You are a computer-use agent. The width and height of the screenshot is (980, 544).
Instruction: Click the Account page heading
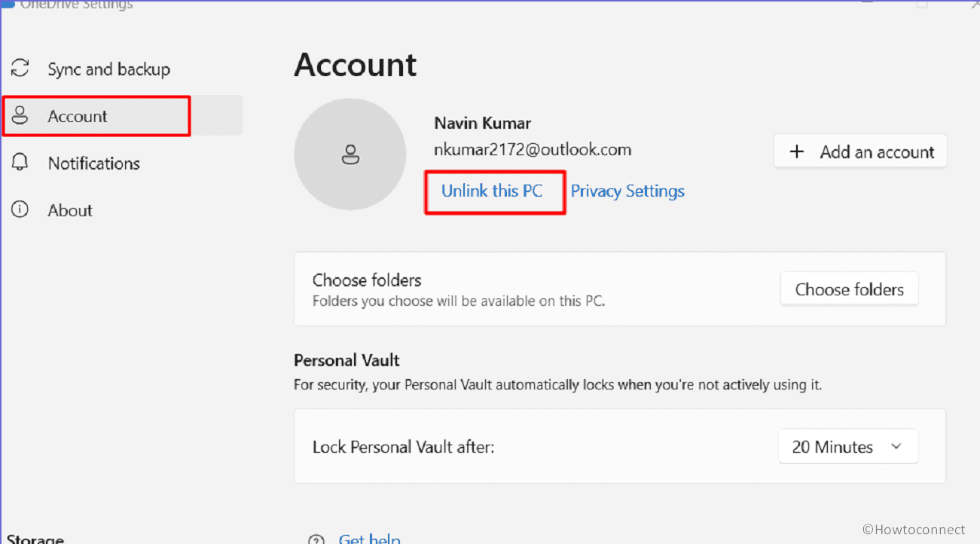(355, 65)
